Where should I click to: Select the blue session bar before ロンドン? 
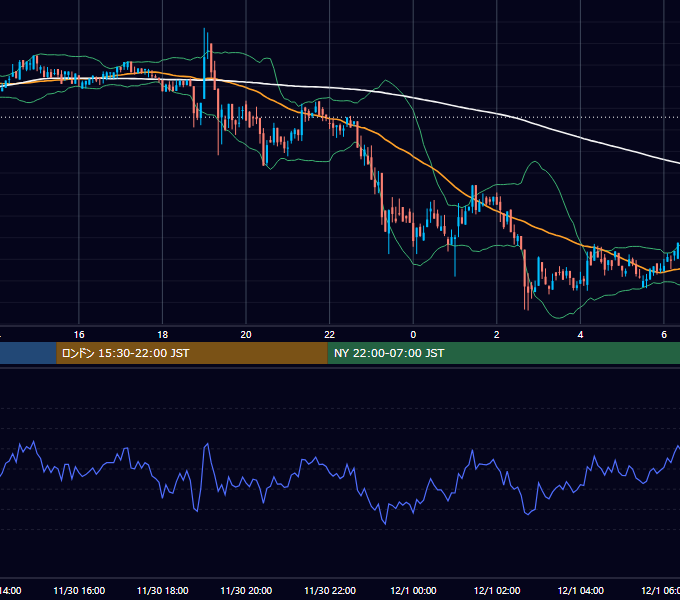click(28, 353)
